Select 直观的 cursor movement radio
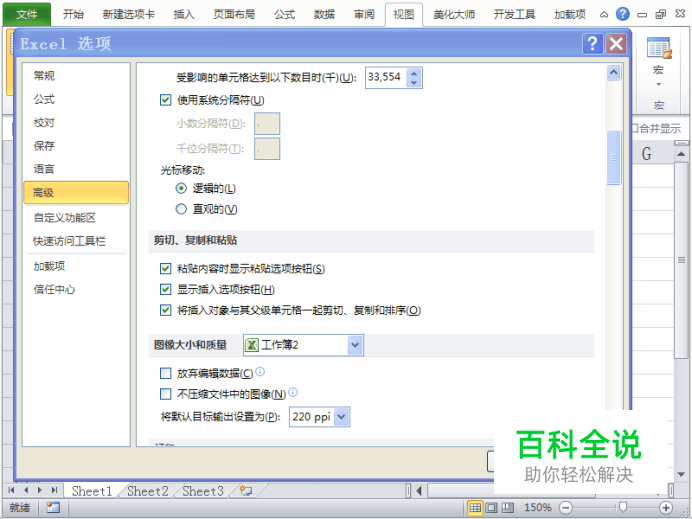Image resolution: width=692 pixels, height=519 pixels. (181, 209)
